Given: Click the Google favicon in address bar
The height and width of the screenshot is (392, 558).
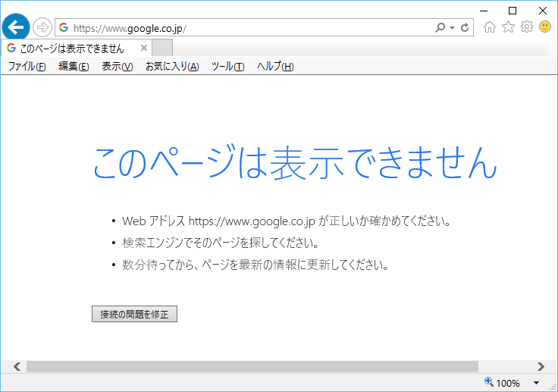Looking at the screenshot, I should [x=64, y=27].
